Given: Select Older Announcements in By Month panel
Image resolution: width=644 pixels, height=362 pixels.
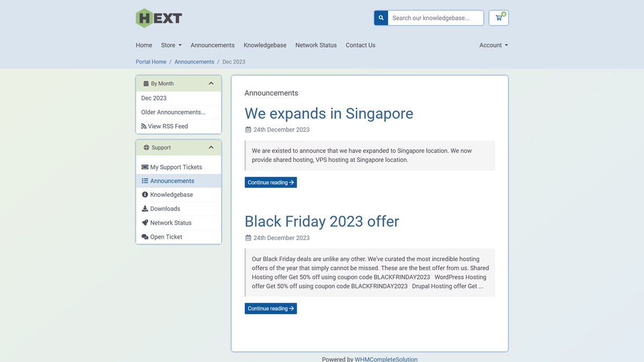Looking at the screenshot, I should tap(173, 112).
